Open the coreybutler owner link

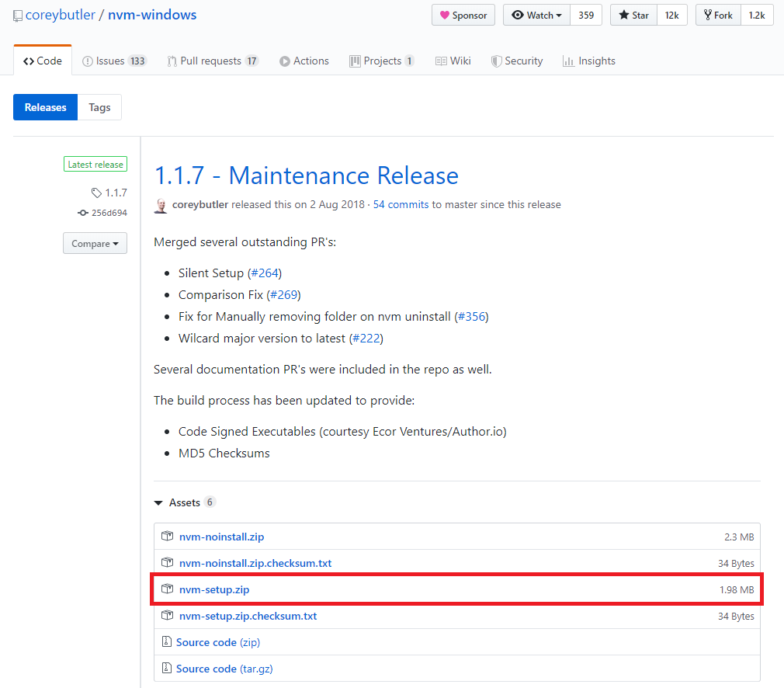[x=60, y=15]
